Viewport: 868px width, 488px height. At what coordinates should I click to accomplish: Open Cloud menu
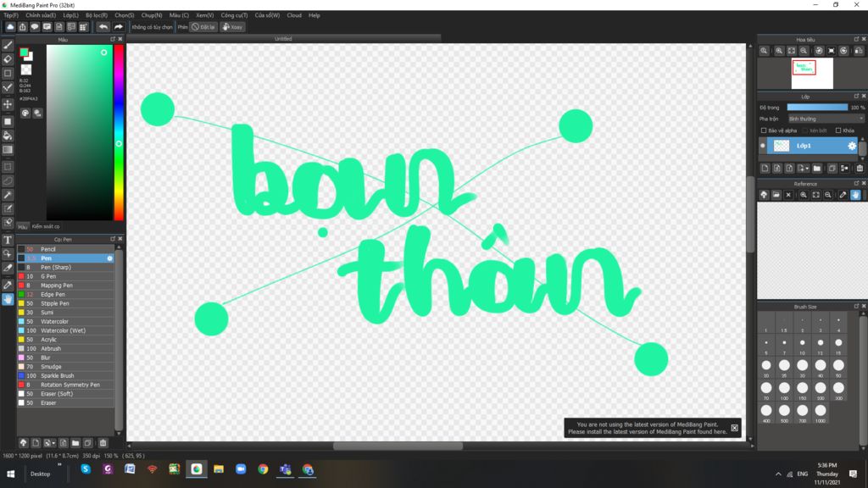tap(294, 15)
